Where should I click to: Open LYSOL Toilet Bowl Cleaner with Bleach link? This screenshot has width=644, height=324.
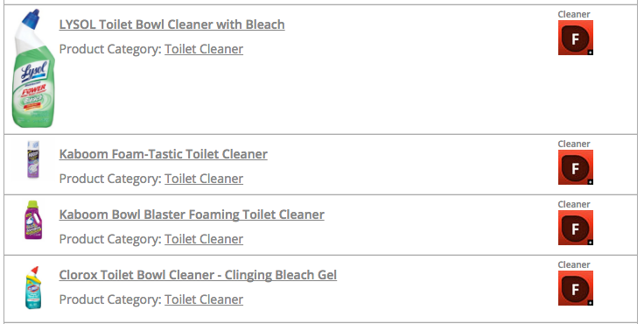click(171, 25)
